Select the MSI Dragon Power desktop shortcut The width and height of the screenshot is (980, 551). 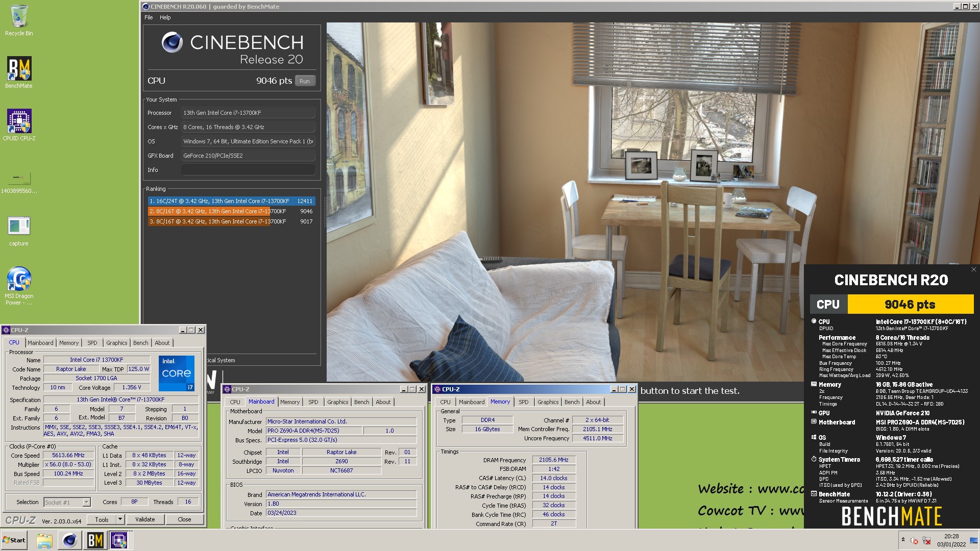tap(19, 286)
